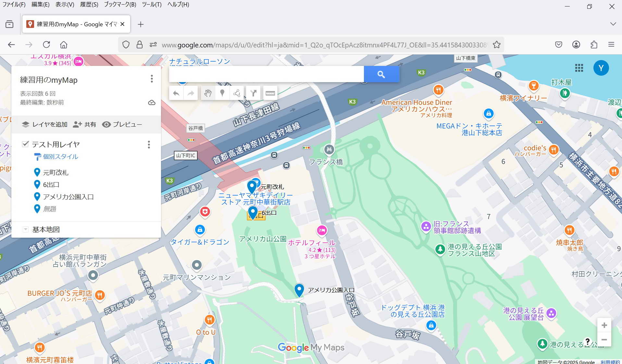The height and width of the screenshot is (364, 622).
Task: Open 個別スタイル style link
Action: point(56,157)
